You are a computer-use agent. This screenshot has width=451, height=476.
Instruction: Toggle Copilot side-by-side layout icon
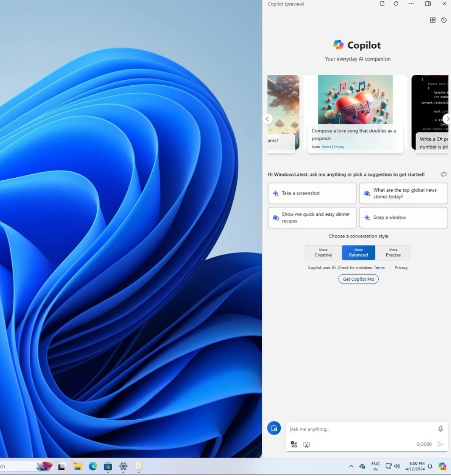pyautogui.click(x=428, y=4)
